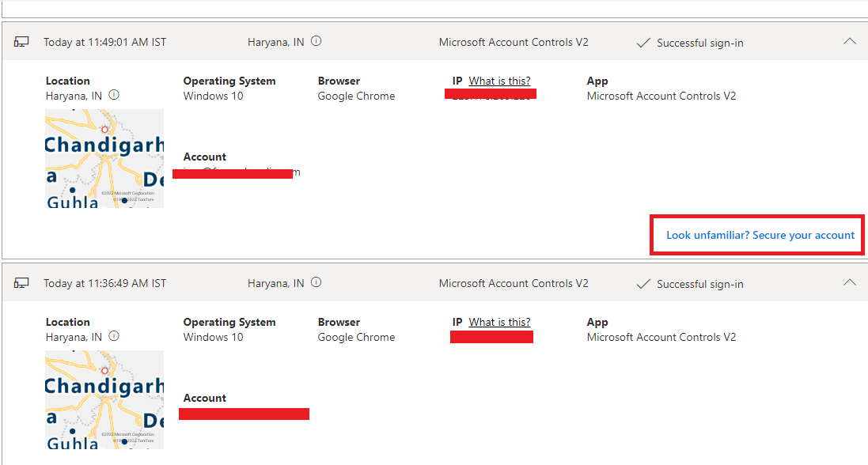Collapse the 11:49:01 AM sign-in entry chevron
Viewport: 868px width, 465px height.
tap(849, 41)
